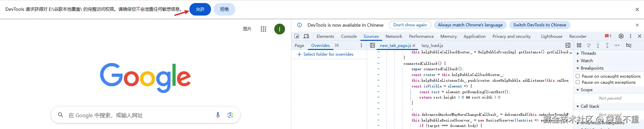Click the code editor vertical scrollbar up arrow

tap(571, 53)
